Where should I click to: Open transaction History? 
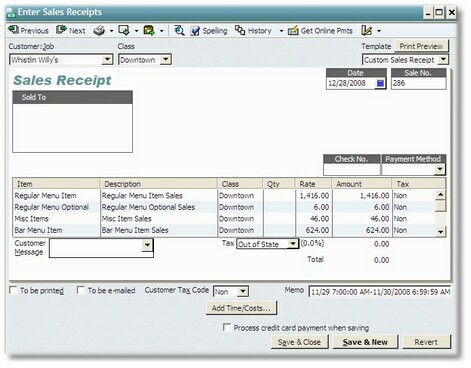(x=253, y=31)
